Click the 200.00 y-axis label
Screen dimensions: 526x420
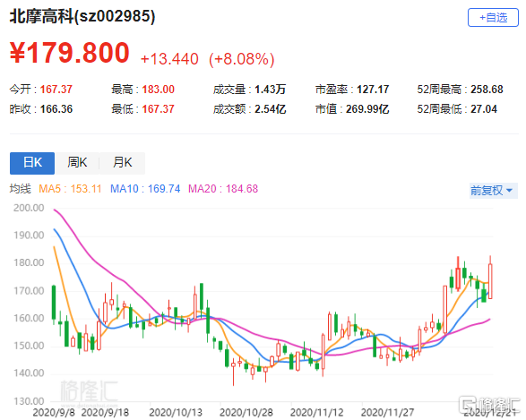(29, 208)
